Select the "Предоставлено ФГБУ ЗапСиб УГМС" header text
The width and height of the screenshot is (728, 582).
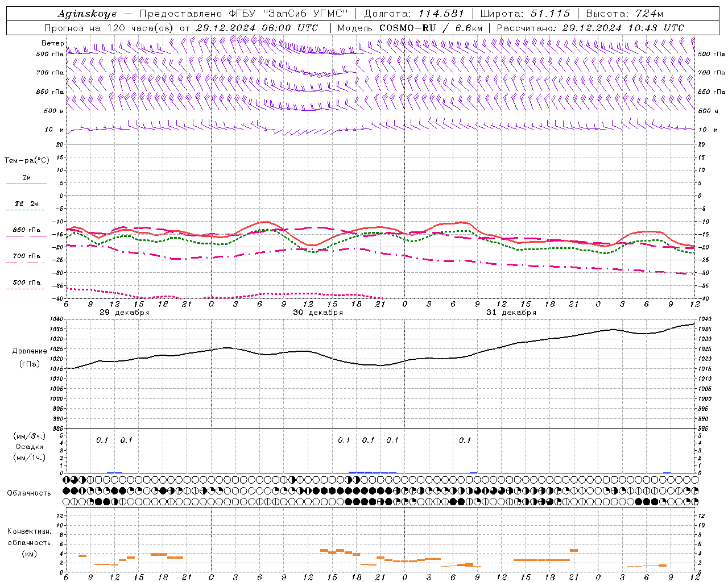[243, 14]
